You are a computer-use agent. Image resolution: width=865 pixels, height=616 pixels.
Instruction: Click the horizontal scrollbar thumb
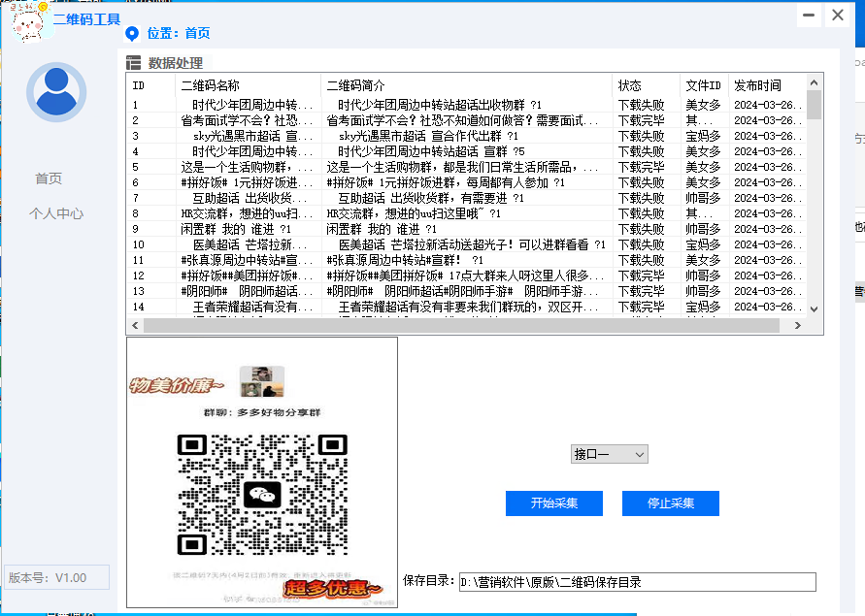point(461,325)
